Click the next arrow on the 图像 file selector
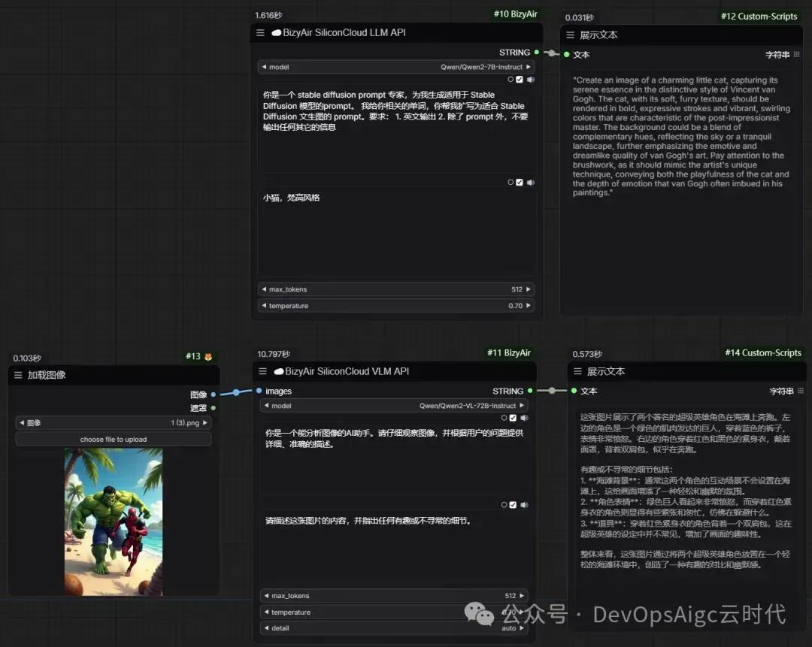Image resolution: width=812 pixels, height=647 pixels. click(x=205, y=423)
